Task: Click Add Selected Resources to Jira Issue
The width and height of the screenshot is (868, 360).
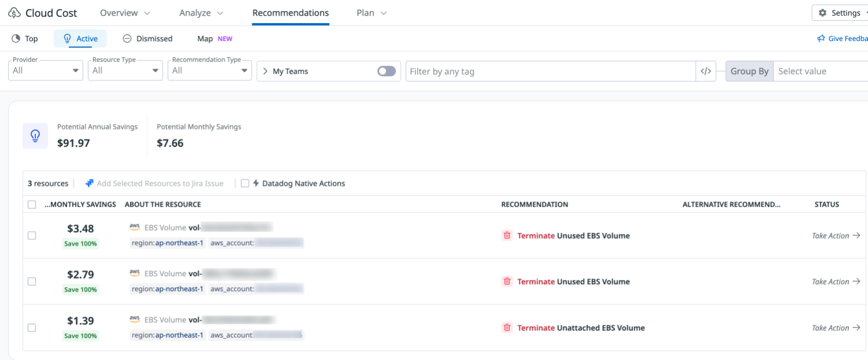Action: click(x=155, y=183)
